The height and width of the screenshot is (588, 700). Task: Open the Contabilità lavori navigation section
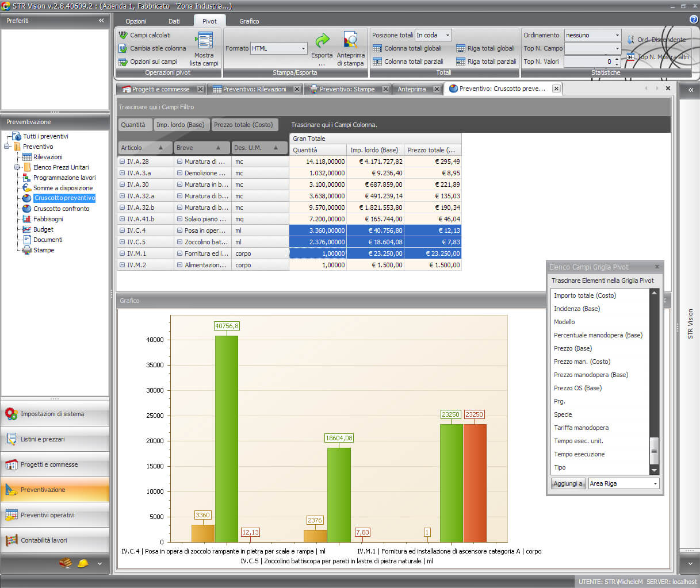pyautogui.click(x=44, y=540)
